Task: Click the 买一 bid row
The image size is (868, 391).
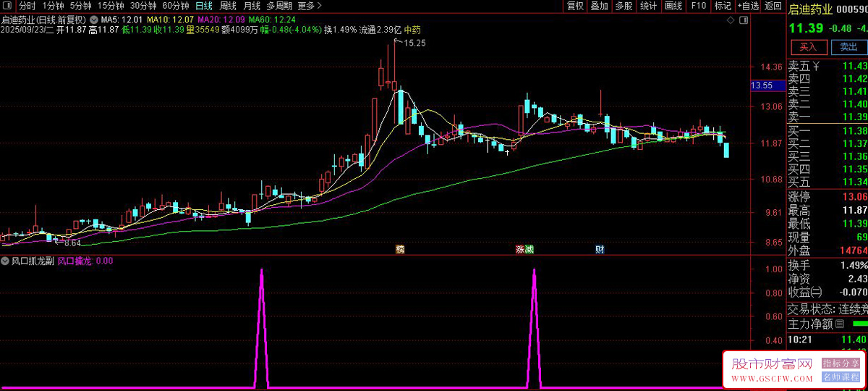Action: pos(827,131)
